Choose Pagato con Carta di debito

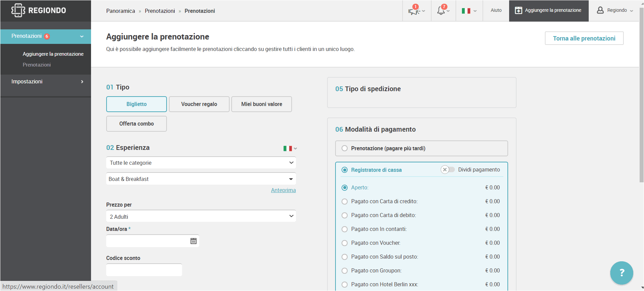click(x=345, y=215)
